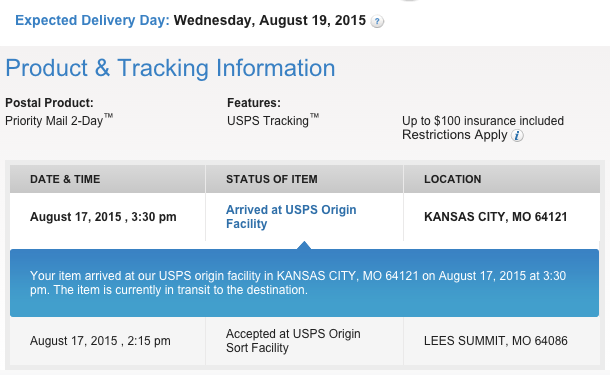Select the STATUS OF ITEM column header
This screenshot has height=375, width=610.
point(304,179)
